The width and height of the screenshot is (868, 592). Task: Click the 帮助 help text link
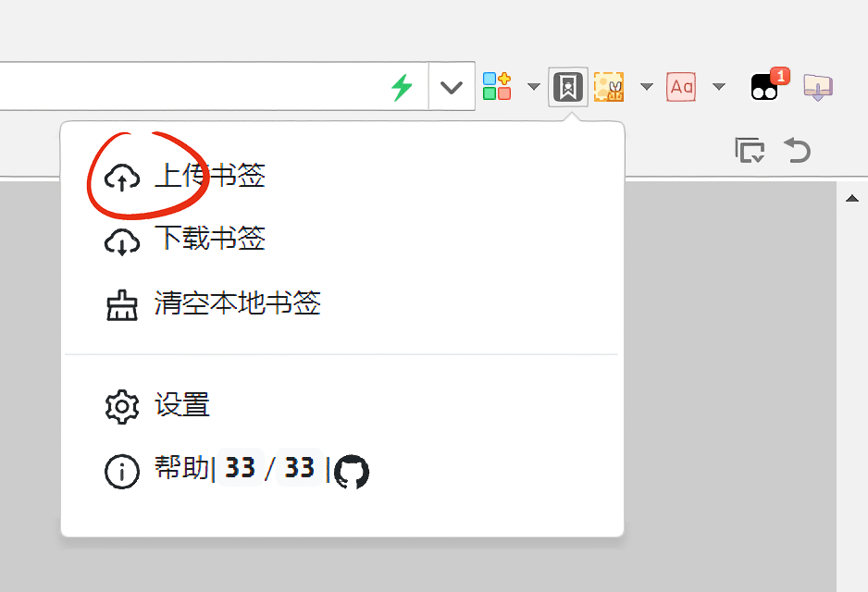click(x=181, y=468)
